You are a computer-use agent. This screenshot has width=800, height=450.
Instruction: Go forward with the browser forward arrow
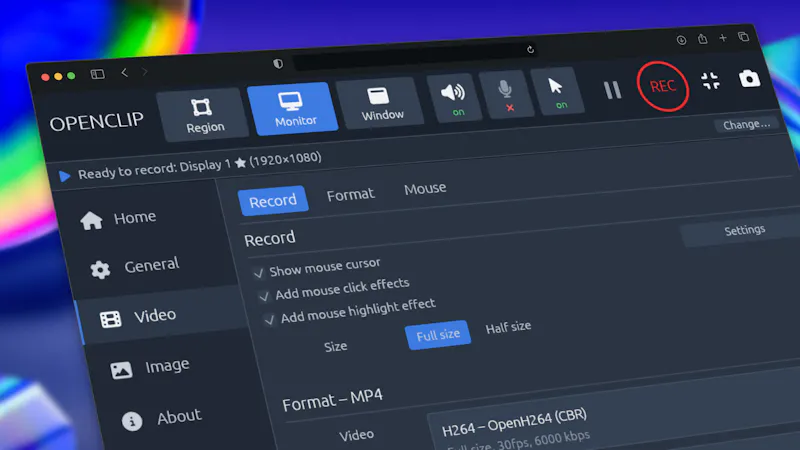145,71
